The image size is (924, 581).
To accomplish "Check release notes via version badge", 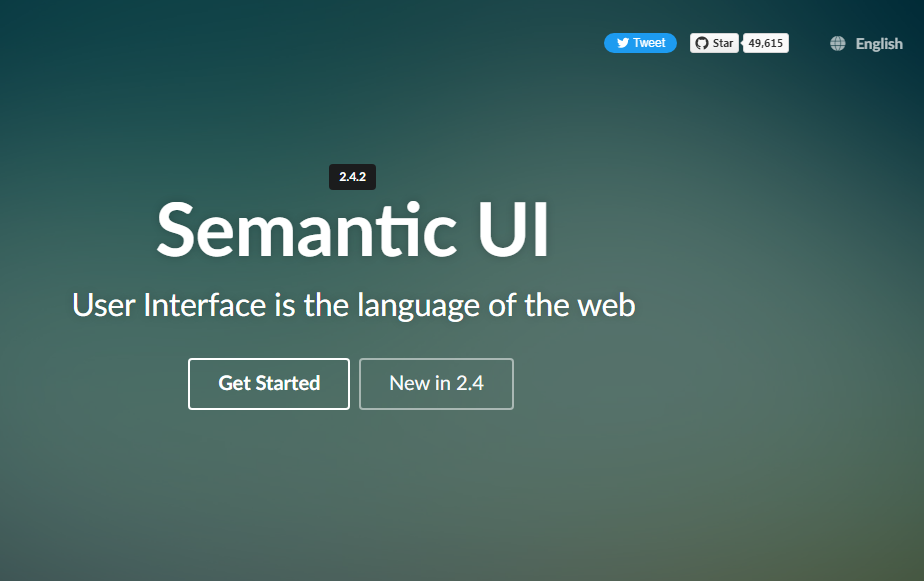I will point(352,176).
